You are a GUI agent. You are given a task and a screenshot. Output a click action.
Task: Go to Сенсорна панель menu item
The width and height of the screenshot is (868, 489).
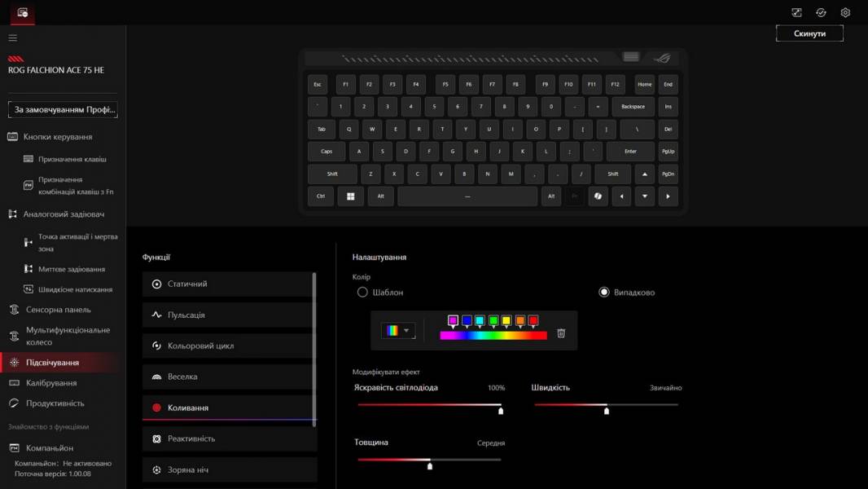[58, 310]
